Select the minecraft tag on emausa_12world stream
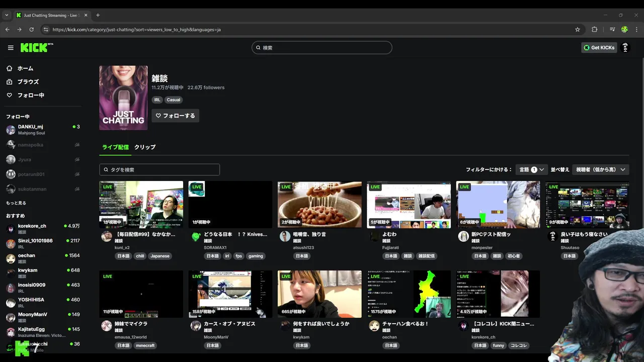 [145, 345]
